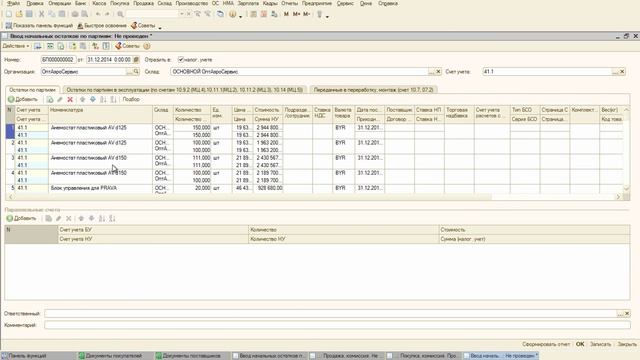Clear the Счет учета field with its X
The height and width of the screenshot is (360, 640).
(622, 71)
